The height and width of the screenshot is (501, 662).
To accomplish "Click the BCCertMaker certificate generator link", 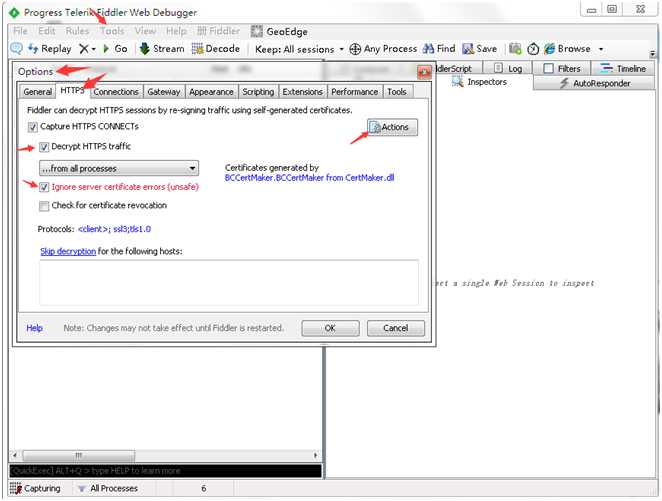I will click(309, 178).
